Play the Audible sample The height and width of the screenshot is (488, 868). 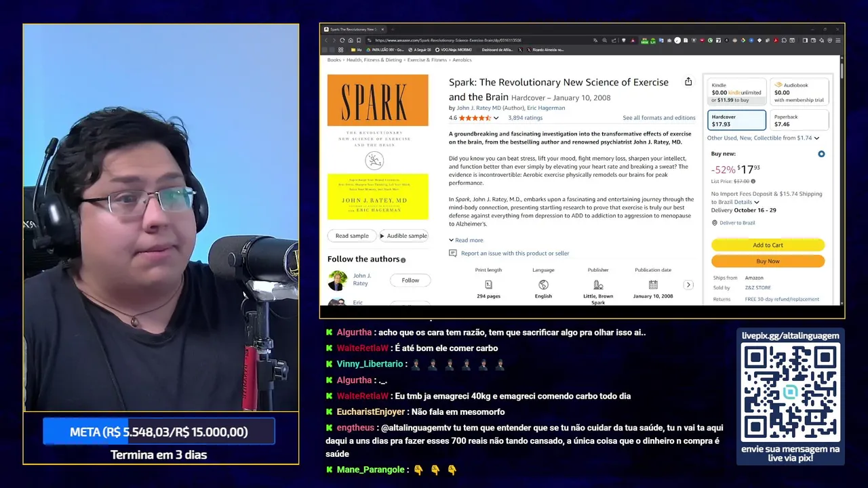(x=403, y=236)
